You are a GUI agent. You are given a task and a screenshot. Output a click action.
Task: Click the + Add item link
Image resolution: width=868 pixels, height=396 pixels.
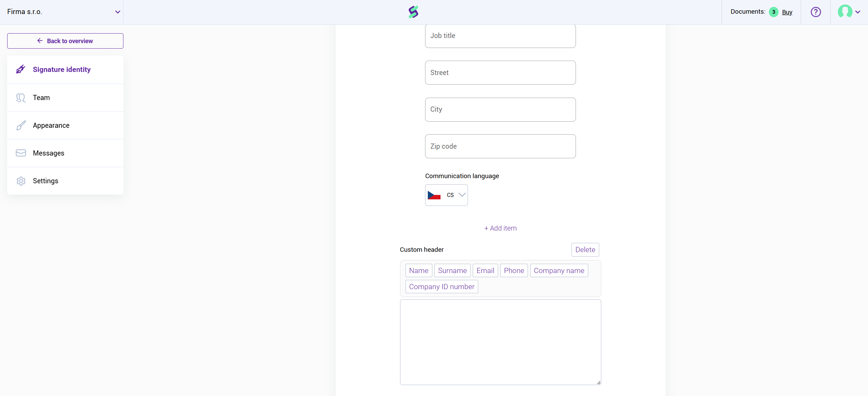(x=500, y=228)
